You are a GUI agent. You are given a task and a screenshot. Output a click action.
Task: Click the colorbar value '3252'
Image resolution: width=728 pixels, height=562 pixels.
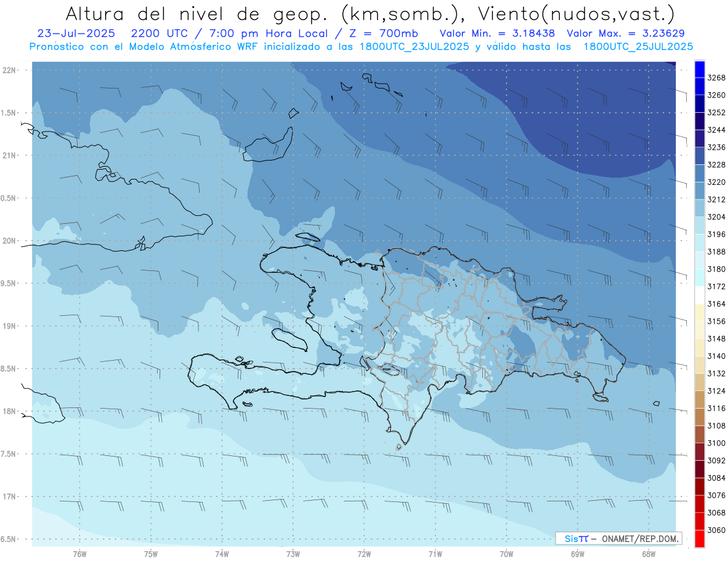click(x=716, y=113)
